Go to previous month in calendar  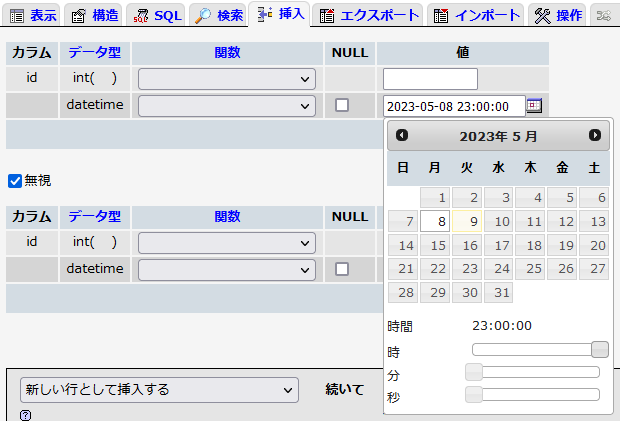click(402, 135)
